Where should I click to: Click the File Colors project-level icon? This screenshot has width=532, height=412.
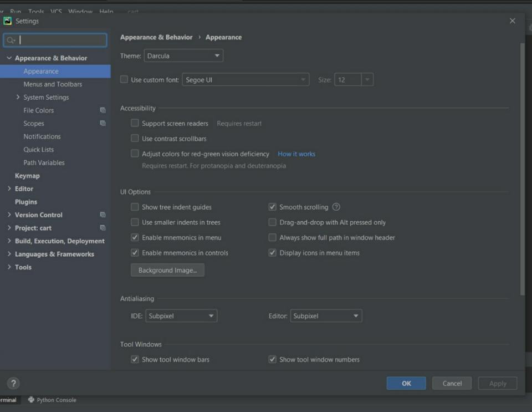(103, 110)
